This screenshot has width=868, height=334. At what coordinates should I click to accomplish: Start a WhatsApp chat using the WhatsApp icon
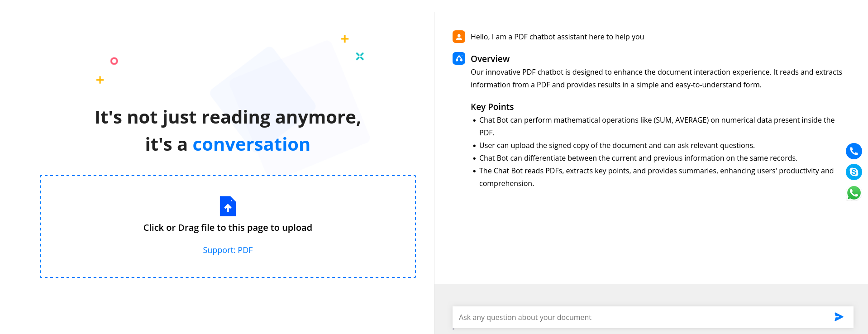(x=854, y=193)
